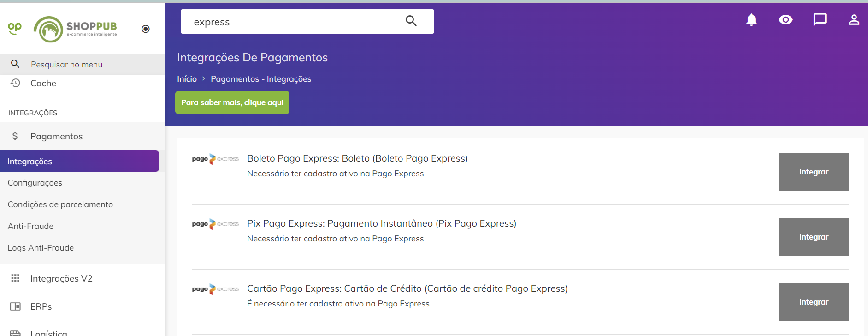Viewport: 868px width, 336px height.
Task: Go to Início breadcrumb link
Action: (187, 79)
